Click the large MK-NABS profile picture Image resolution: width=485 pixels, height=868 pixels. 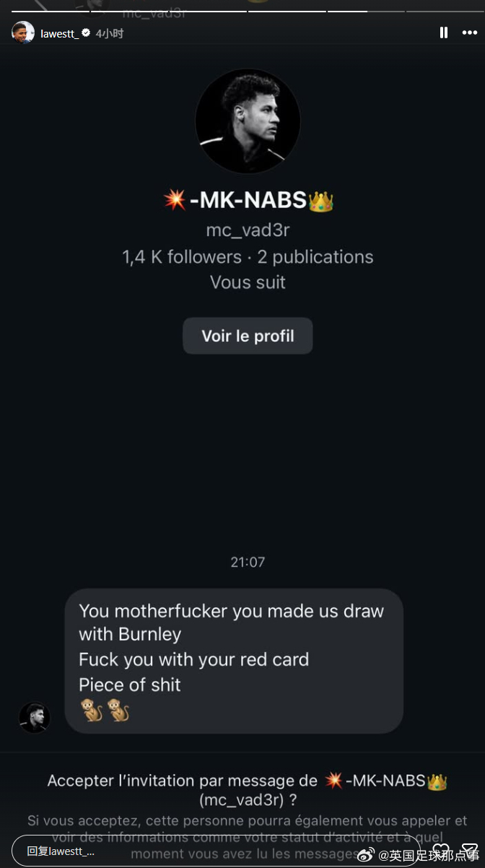248,121
